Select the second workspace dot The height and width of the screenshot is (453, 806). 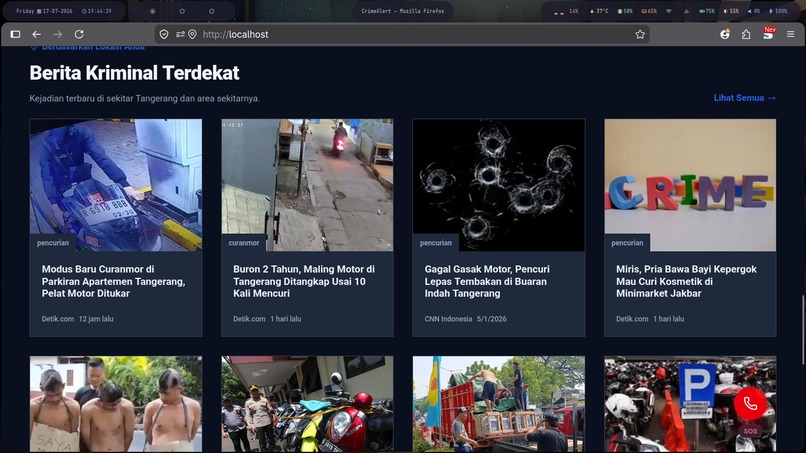182,11
